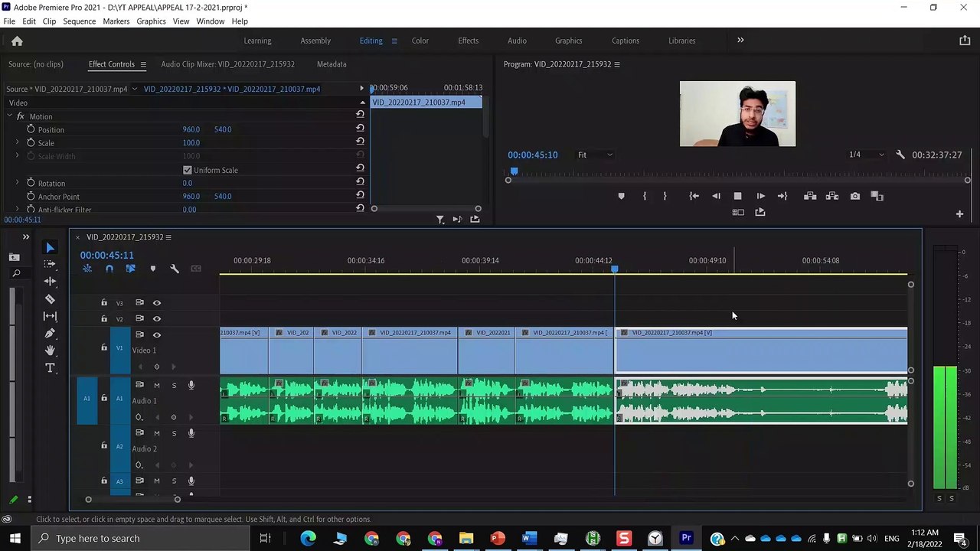Select the Pen tool
980x551 pixels.
click(51, 334)
